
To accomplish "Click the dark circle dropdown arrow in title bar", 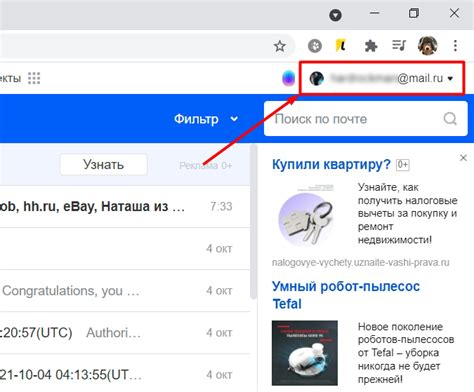I will 335,15.
